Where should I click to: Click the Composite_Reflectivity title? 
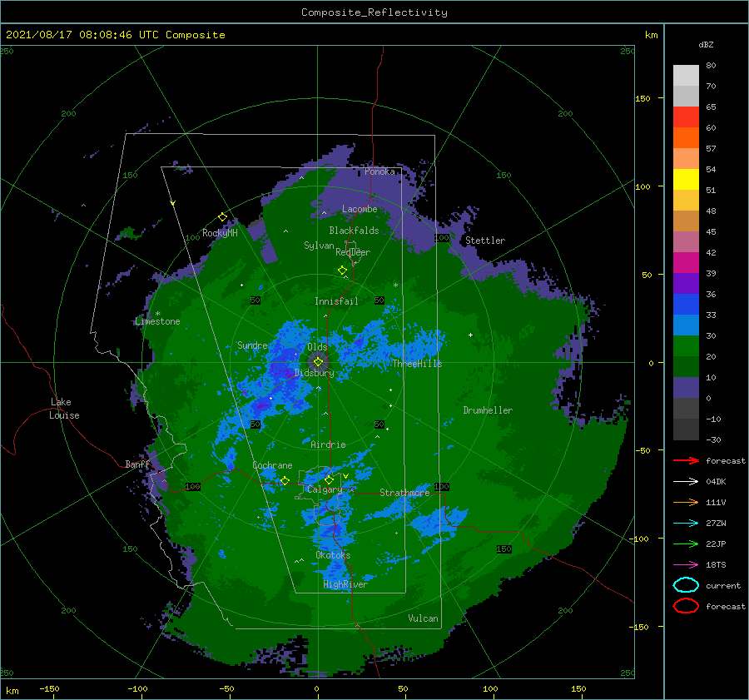(374, 12)
